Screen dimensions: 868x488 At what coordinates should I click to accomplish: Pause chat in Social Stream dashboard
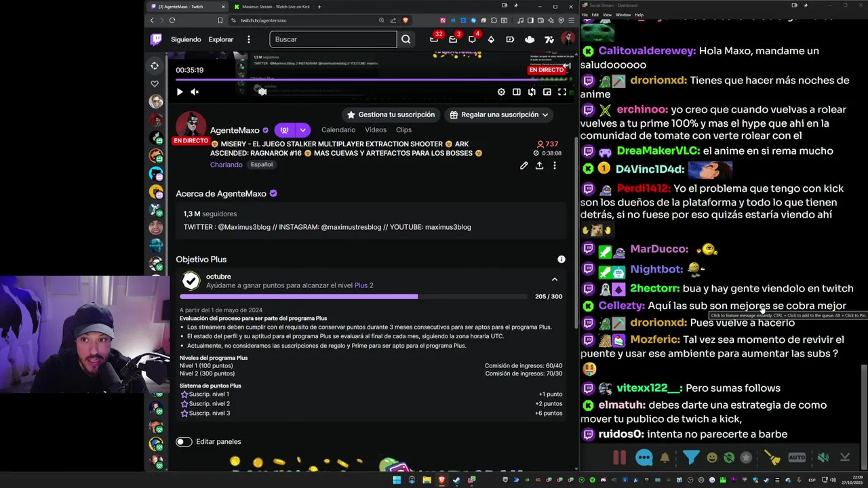pyautogui.click(x=620, y=457)
